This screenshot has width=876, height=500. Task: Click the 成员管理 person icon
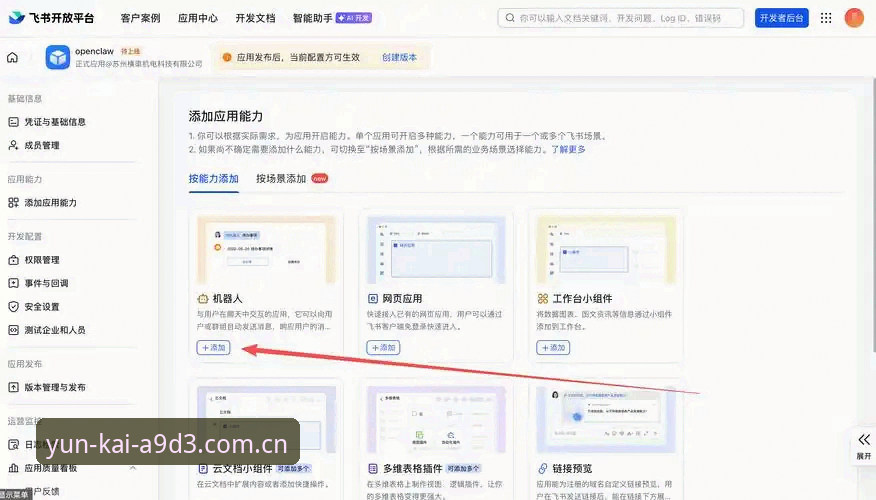(13, 145)
